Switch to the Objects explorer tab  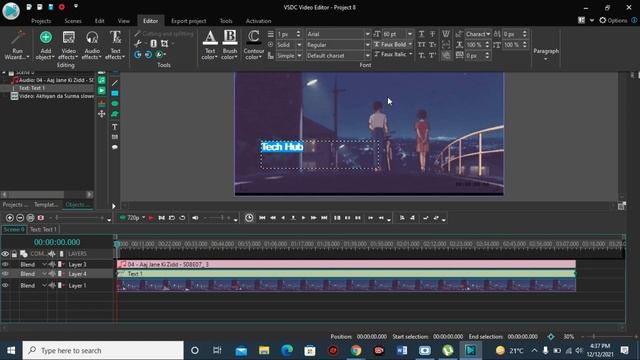pyautogui.click(x=76, y=204)
